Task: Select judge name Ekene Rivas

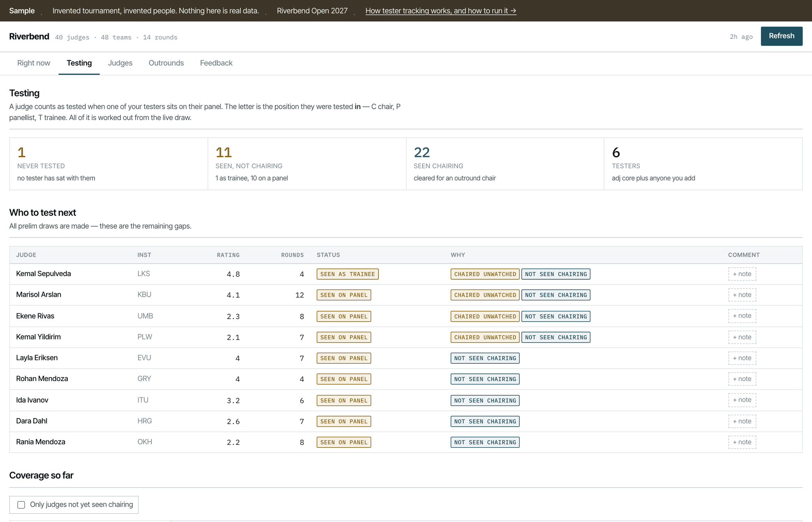Action: click(x=35, y=316)
